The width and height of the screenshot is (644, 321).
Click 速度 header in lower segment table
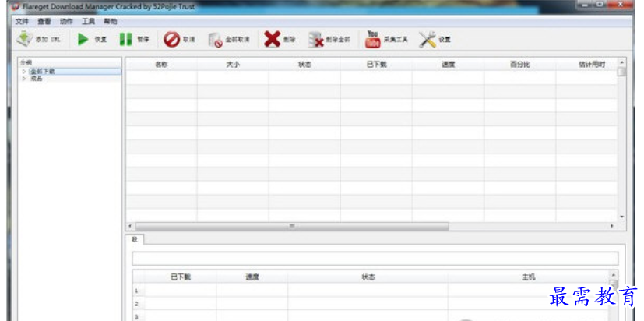252,277
